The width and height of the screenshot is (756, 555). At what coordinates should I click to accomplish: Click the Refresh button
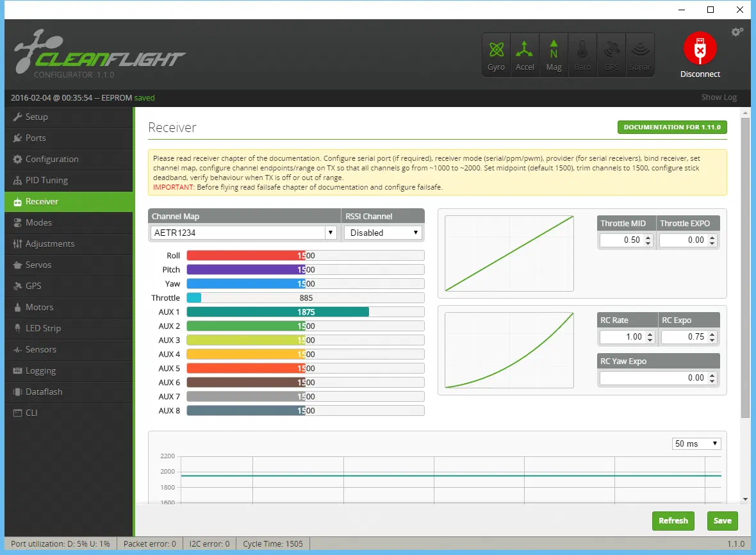coord(673,521)
